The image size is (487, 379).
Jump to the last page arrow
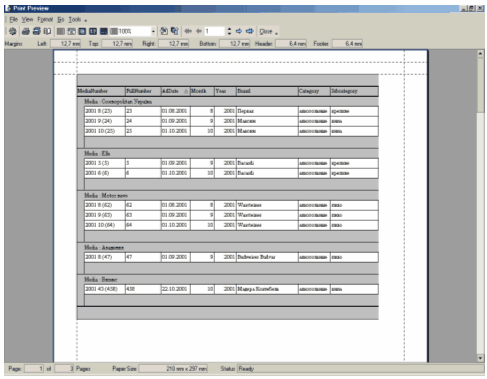coord(250,31)
